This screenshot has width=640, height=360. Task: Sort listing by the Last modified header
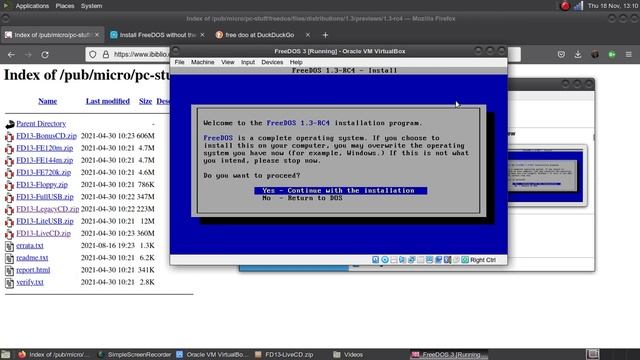[x=108, y=101]
